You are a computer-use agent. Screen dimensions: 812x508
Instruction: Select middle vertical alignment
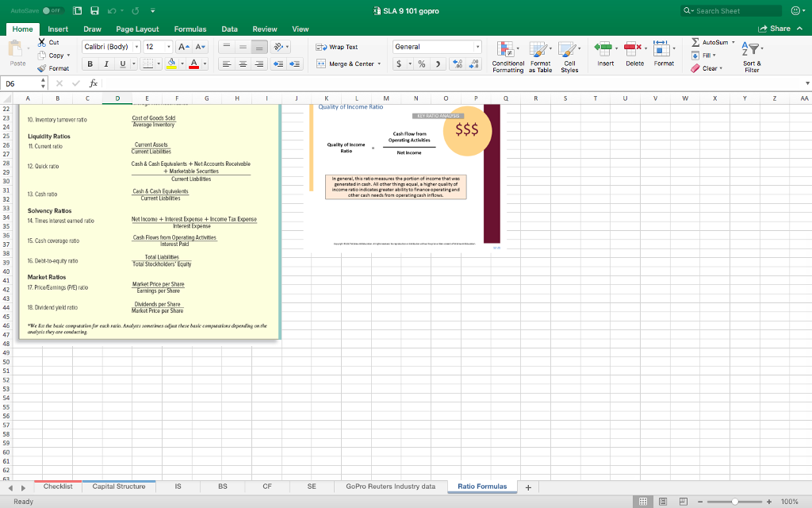(243, 47)
